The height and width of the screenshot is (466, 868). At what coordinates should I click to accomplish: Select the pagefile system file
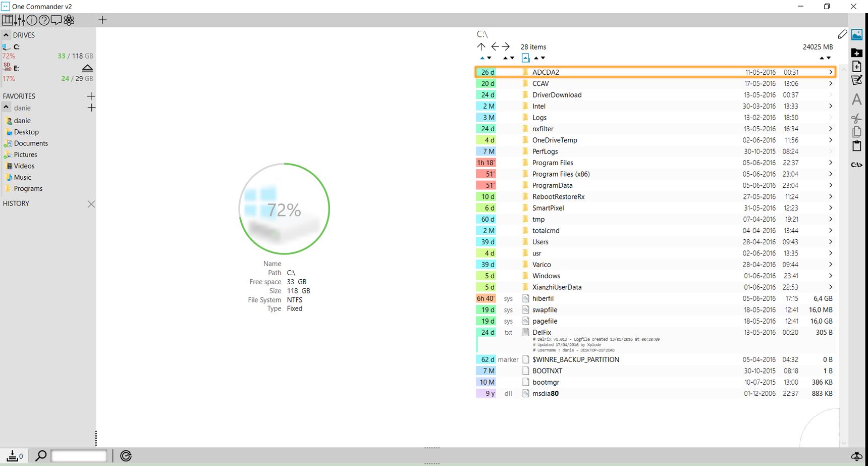655,321
